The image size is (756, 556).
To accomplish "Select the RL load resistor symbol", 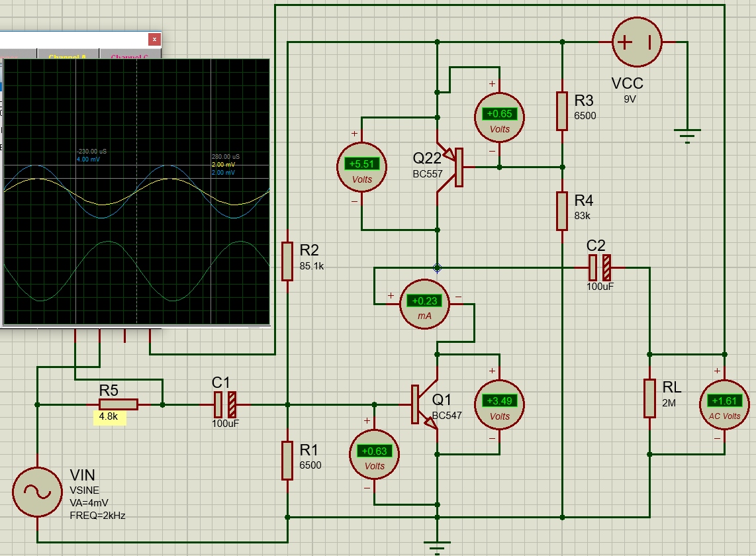I will point(650,398).
